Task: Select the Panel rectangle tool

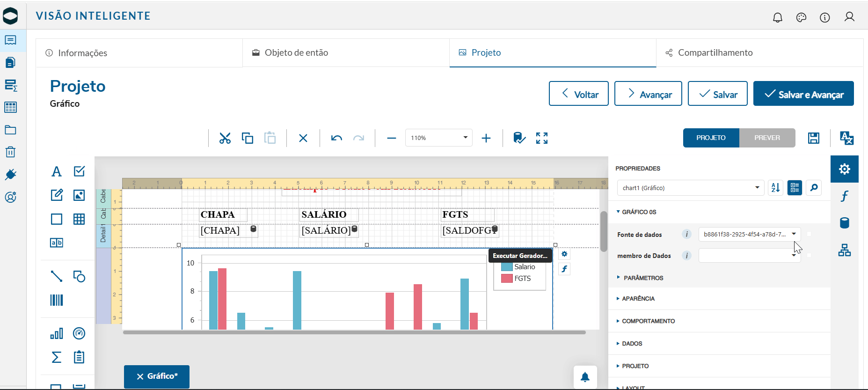Action: coord(57,219)
